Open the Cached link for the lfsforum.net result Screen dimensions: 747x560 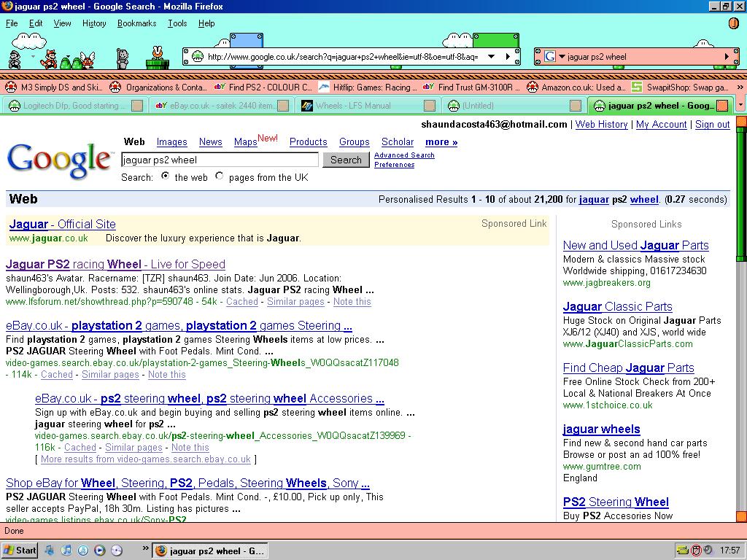(242, 301)
